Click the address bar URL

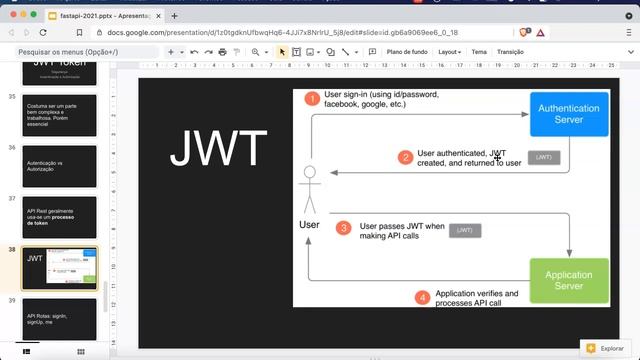tap(282, 32)
